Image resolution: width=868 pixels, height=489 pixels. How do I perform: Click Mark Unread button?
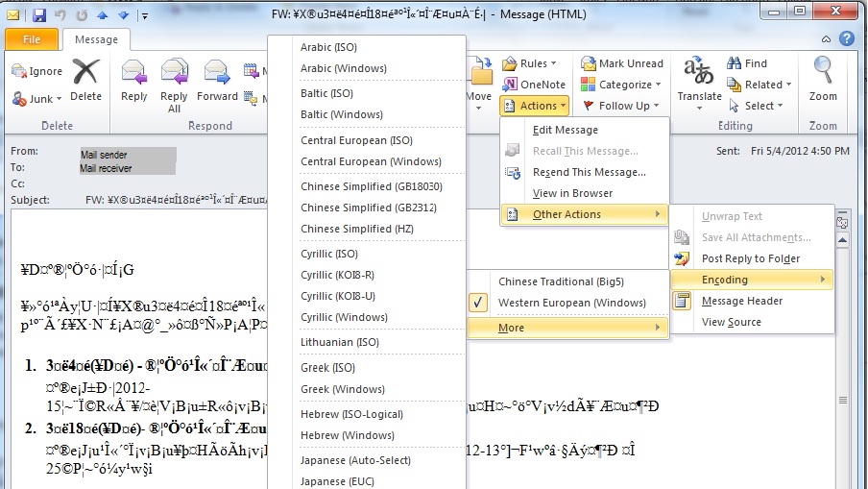[x=622, y=63]
